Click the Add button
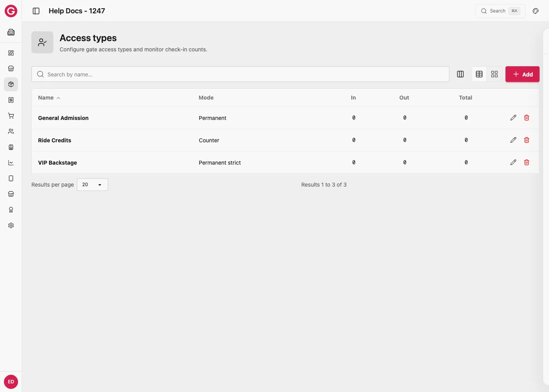549x392 pixels. click(x=522, y=74)
